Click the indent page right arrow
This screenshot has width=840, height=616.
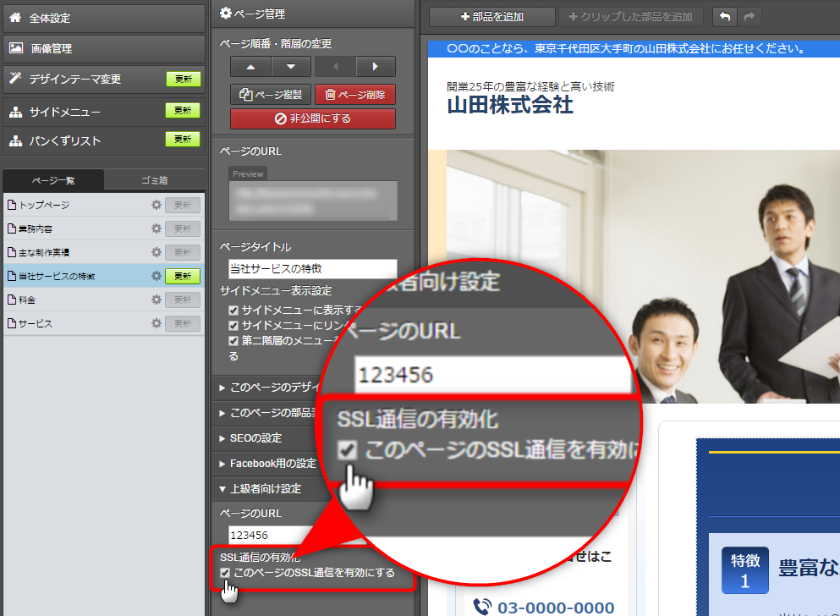[375, 67]
